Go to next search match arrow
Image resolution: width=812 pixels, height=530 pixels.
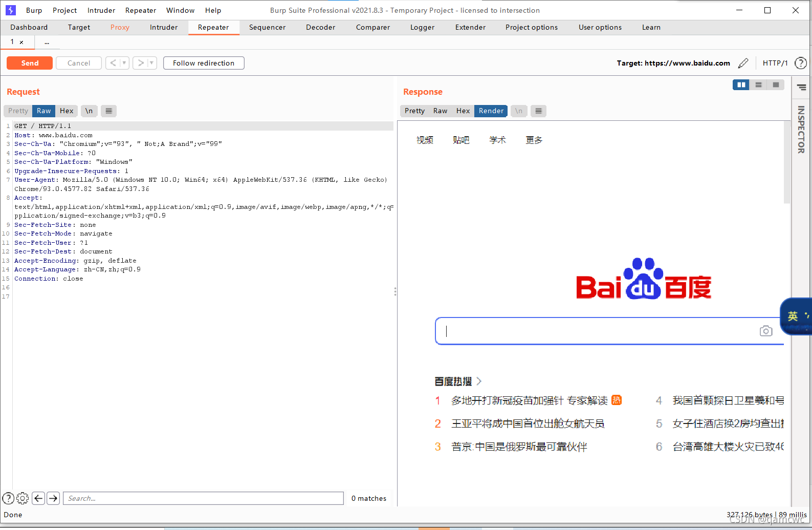coord(53,498)
